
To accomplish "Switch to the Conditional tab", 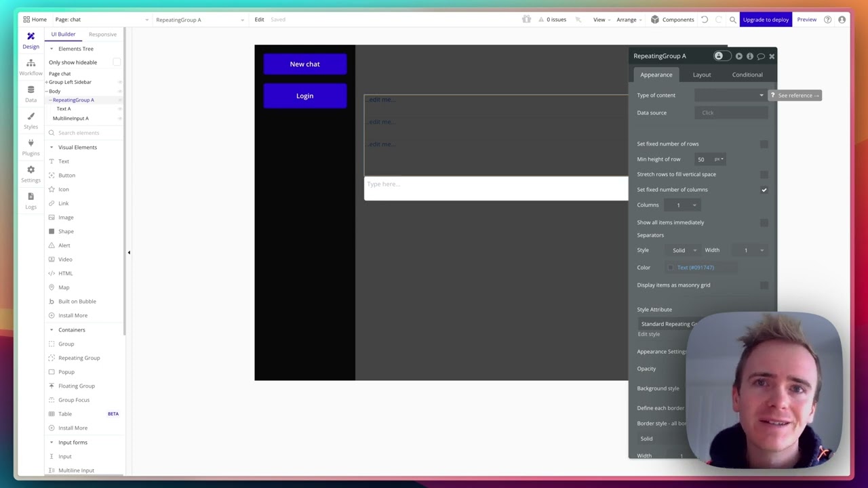I will 747,75.
